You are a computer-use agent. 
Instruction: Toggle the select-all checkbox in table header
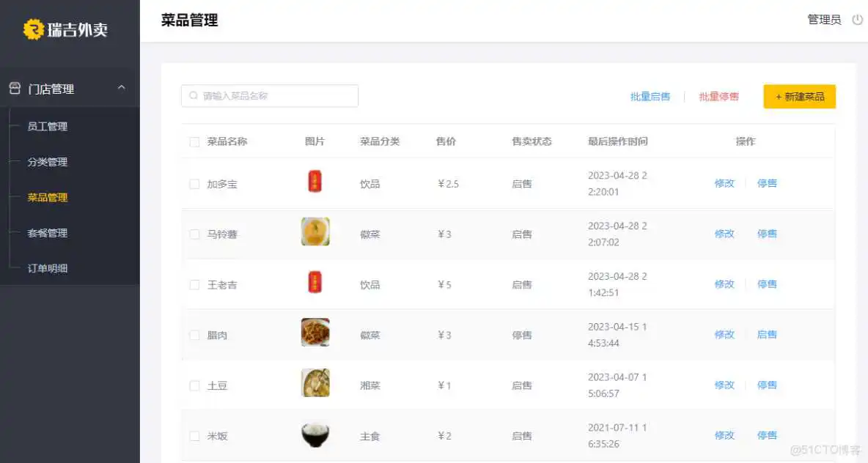click(194, 141)
